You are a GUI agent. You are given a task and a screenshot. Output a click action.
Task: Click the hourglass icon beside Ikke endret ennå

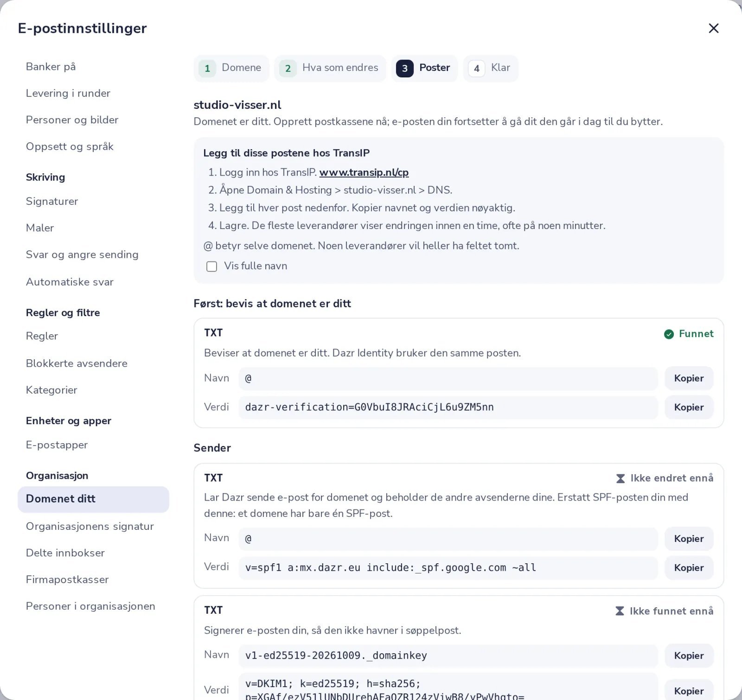(620, 478)
